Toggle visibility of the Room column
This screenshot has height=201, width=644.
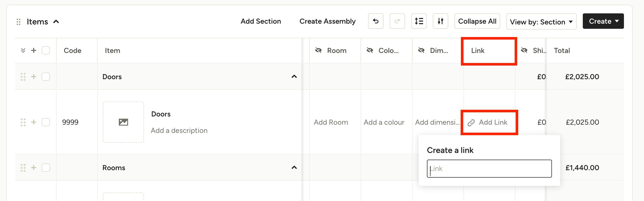point(318,50)
